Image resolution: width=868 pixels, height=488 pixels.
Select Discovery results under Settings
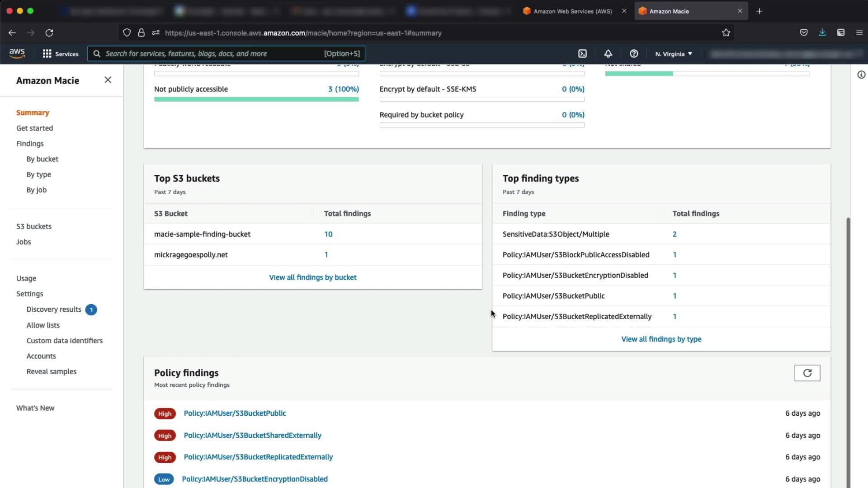[54, 310]
